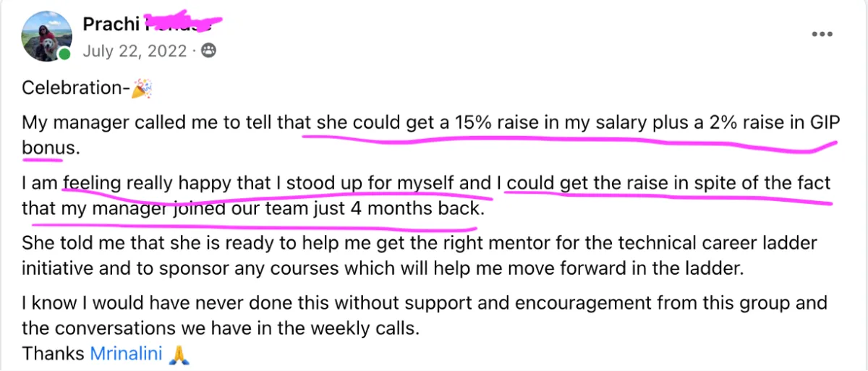Click the phrase 'stood up for myself'
This screenshot has width=868, height=371.
[x=372, y=184]
